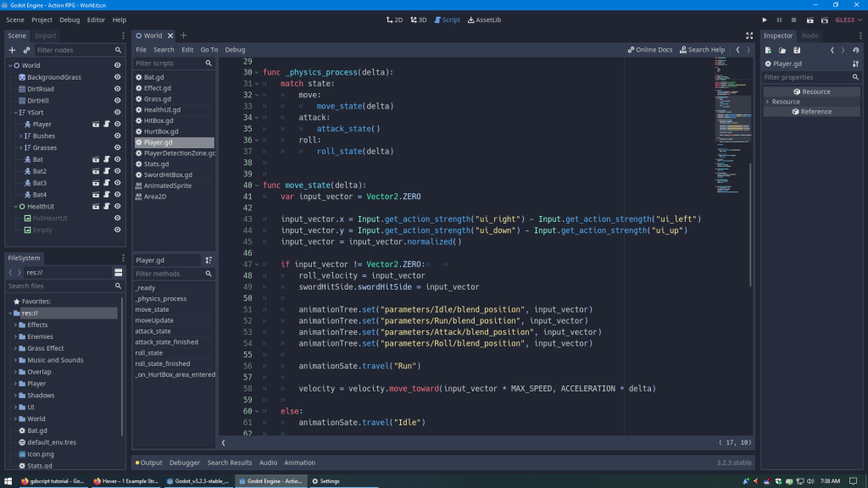The height and width of the screenshot is (488, 868).
Task: Open the Project menu
Action: pos(42,19)
